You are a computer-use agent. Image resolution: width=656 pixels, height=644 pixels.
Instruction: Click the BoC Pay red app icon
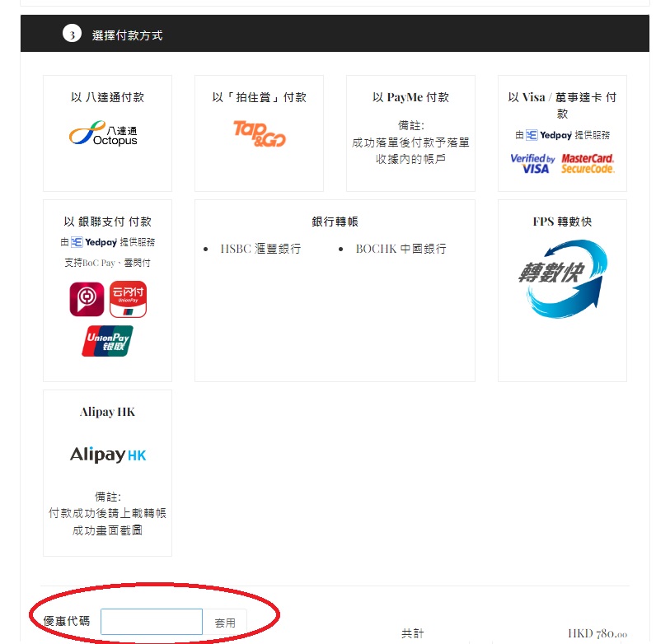(x=87, y=299)
